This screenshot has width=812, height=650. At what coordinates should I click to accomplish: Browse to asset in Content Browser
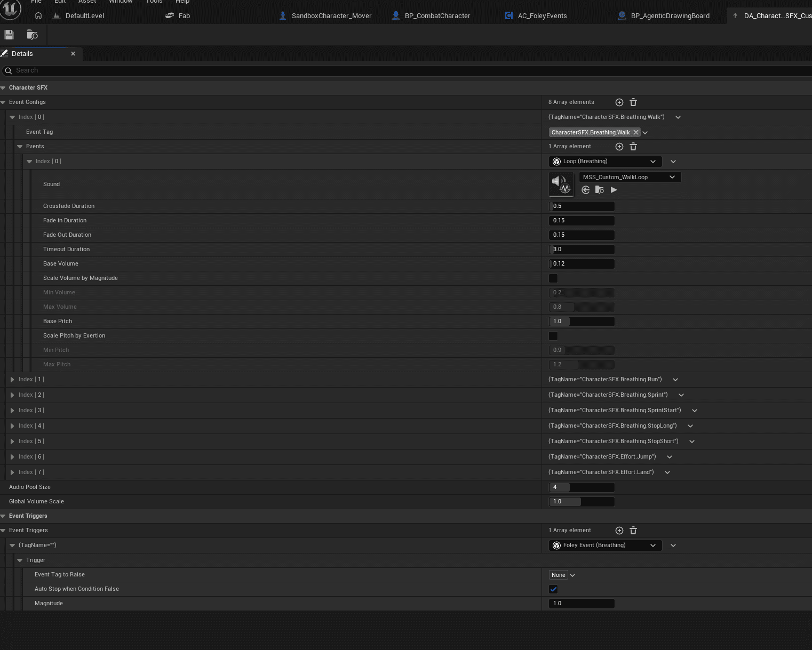(32, 35)
